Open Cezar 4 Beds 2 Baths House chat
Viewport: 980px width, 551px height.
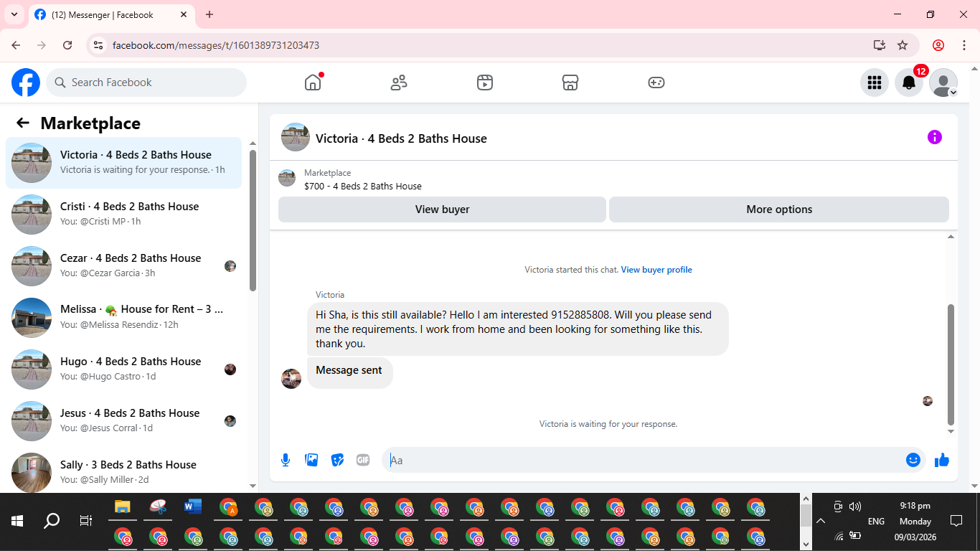pos(124,266)
